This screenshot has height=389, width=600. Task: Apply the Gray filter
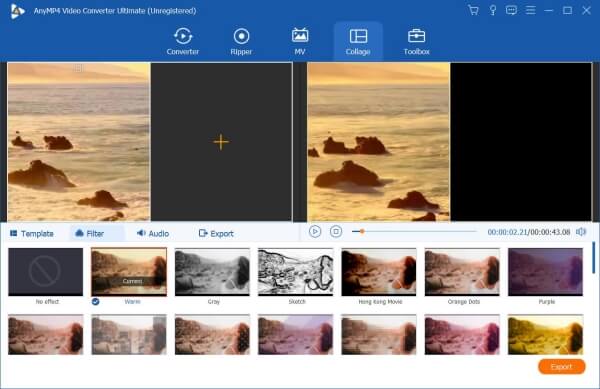coord(212,272)
